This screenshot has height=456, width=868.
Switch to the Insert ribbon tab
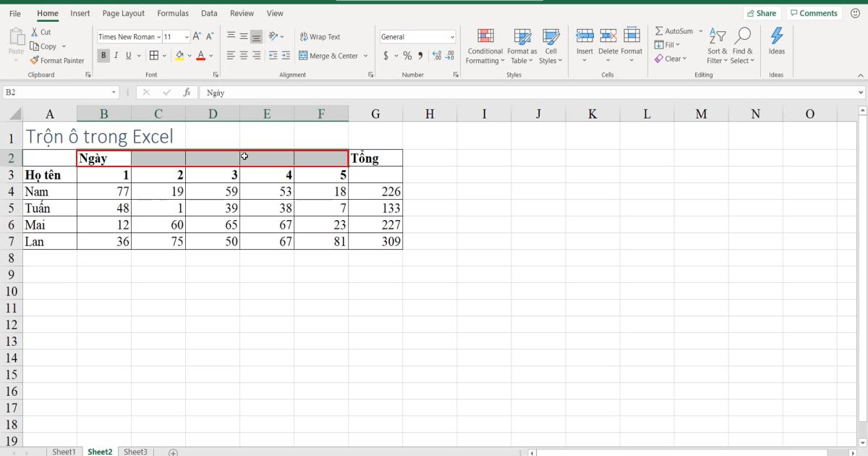(80, 13)
